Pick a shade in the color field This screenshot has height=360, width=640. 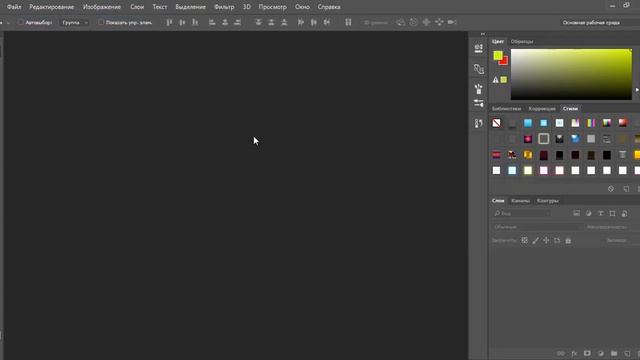point(571,74)
